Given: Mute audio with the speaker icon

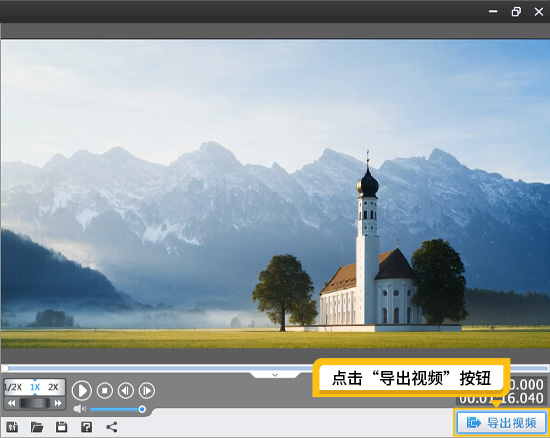Looking at the screenshot, I should (80, 409).
